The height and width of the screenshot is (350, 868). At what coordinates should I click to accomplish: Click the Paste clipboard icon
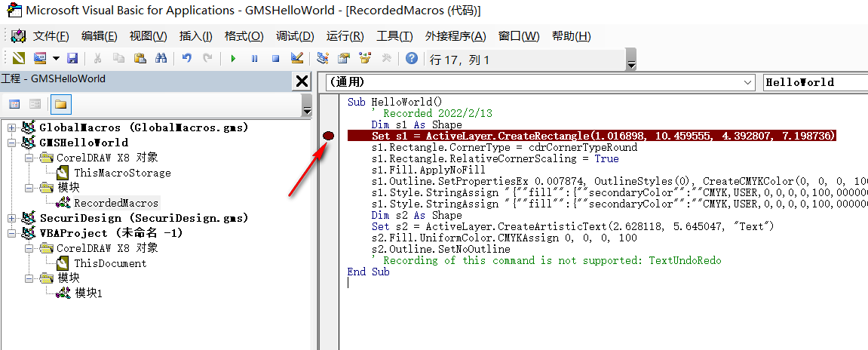tap(140, 57)
